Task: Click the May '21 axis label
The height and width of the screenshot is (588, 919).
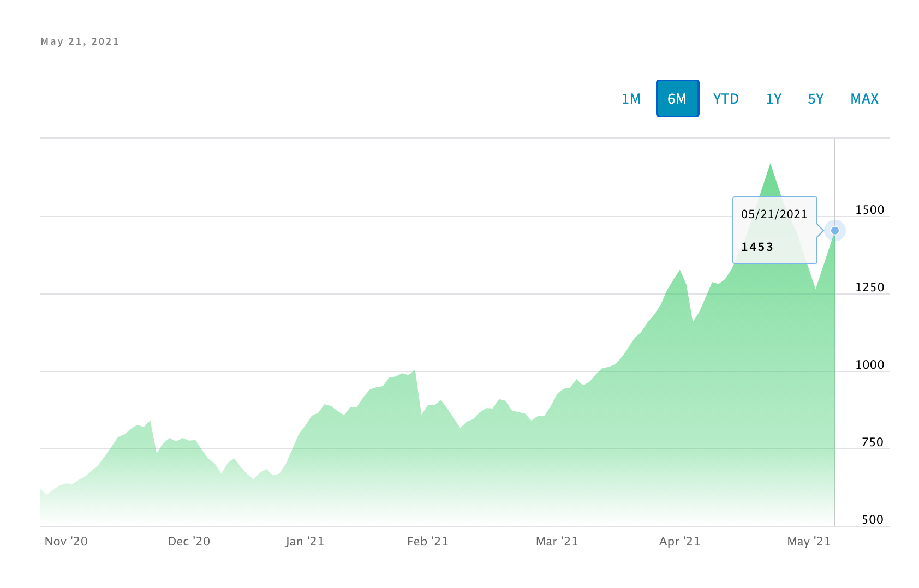Action: click(809, 541)
